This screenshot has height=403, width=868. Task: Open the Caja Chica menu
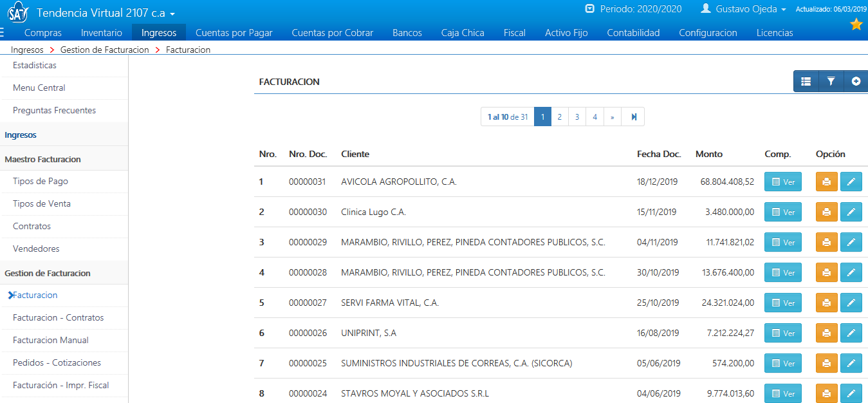463,33
